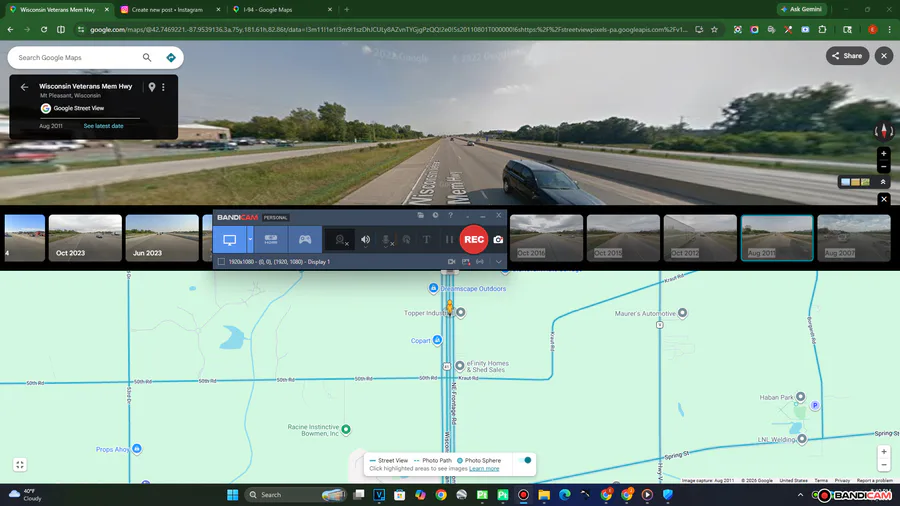The width and height of the screenshot is (900, 506).
Task: Show hidden system tray icons
Action: coord(800,495)
